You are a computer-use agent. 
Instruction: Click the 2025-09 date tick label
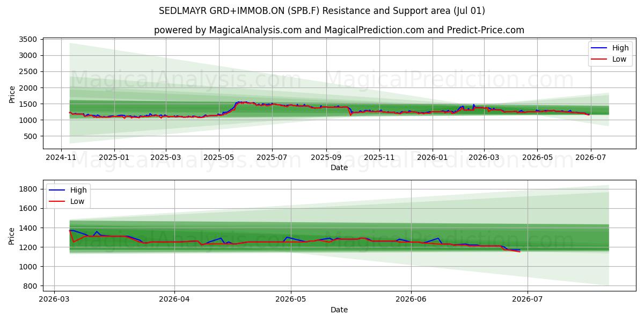click(x=326, y=157)
